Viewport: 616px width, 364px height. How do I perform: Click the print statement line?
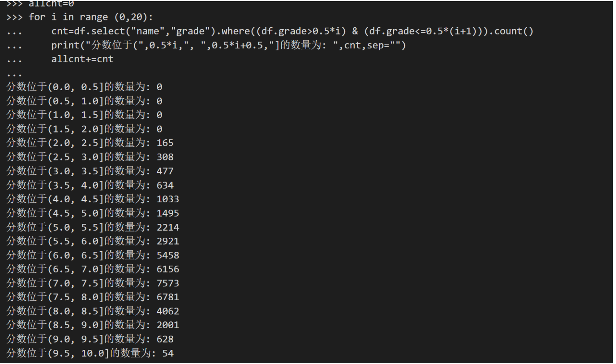pyautogui.click(x=229, y=45)
